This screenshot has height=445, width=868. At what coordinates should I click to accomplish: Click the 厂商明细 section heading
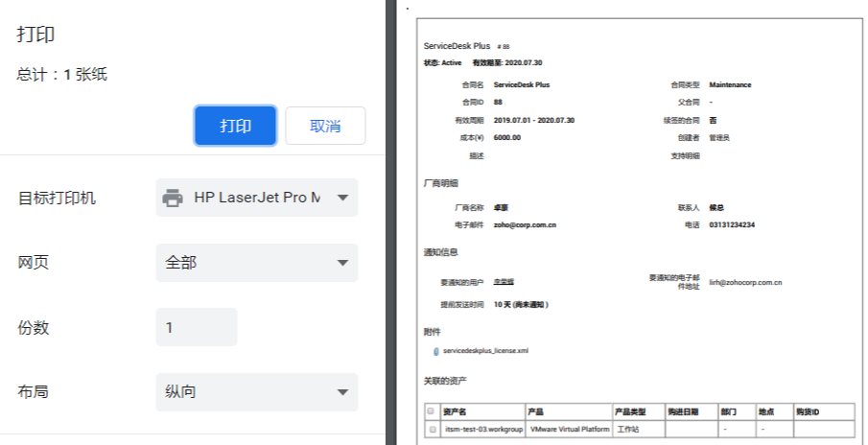click(440, 183)
